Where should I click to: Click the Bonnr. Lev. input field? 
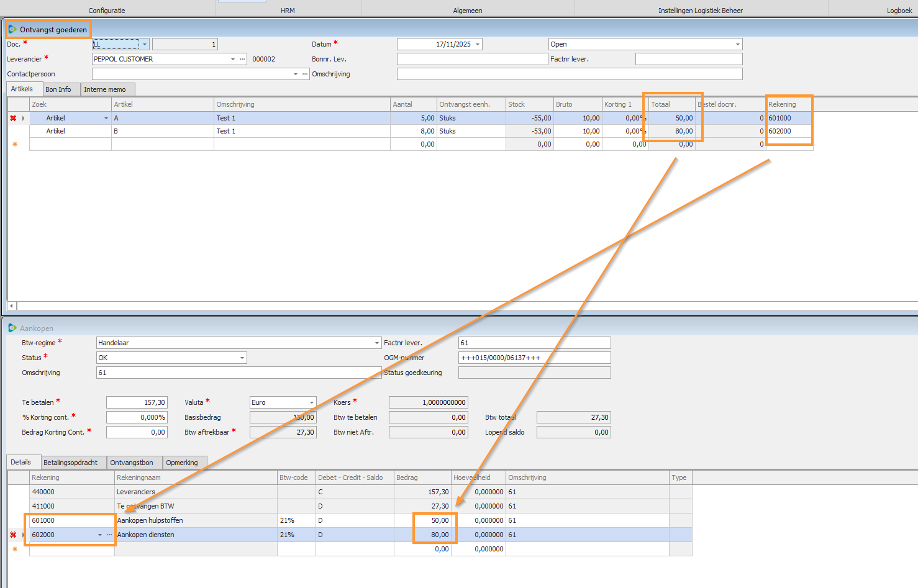472,59
